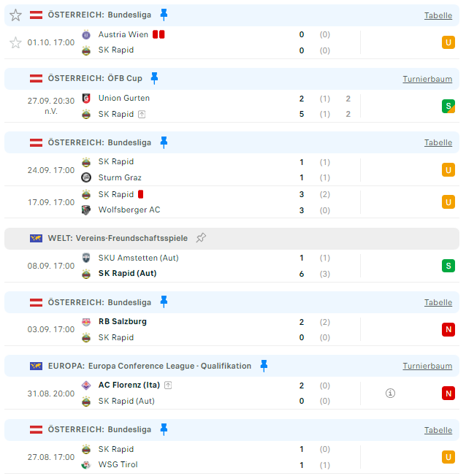Click the green S badge for SKU Amstetten match

click(x=448, y=266)
